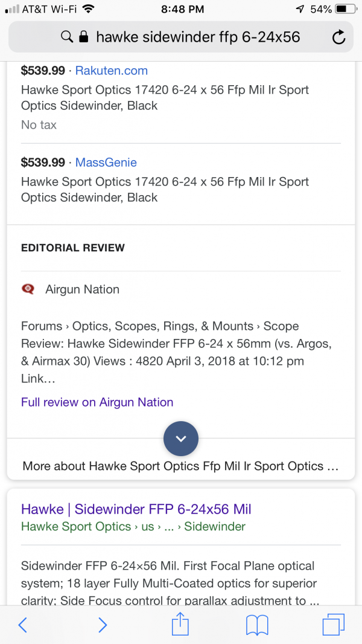Tap the address bar search field

[181, 37]
